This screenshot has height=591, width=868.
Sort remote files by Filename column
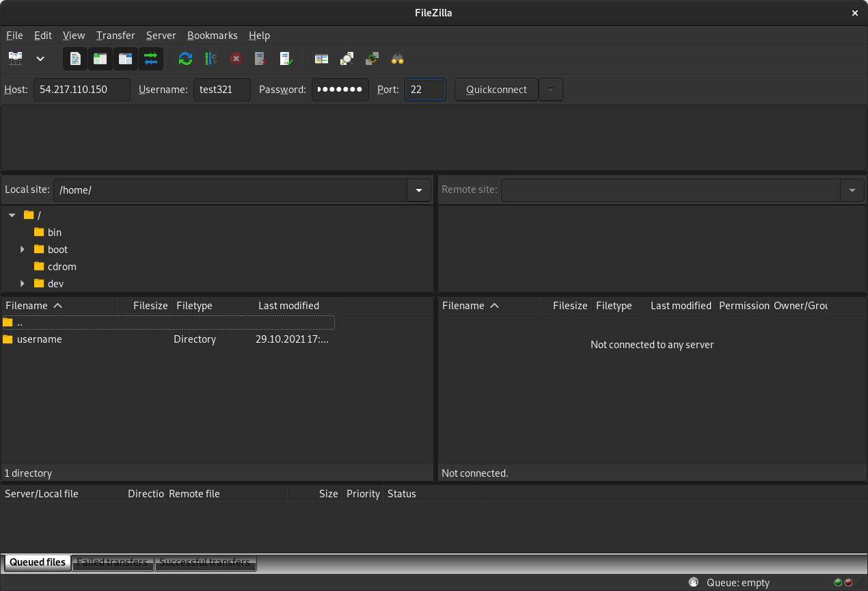click(x=489, y=306)
